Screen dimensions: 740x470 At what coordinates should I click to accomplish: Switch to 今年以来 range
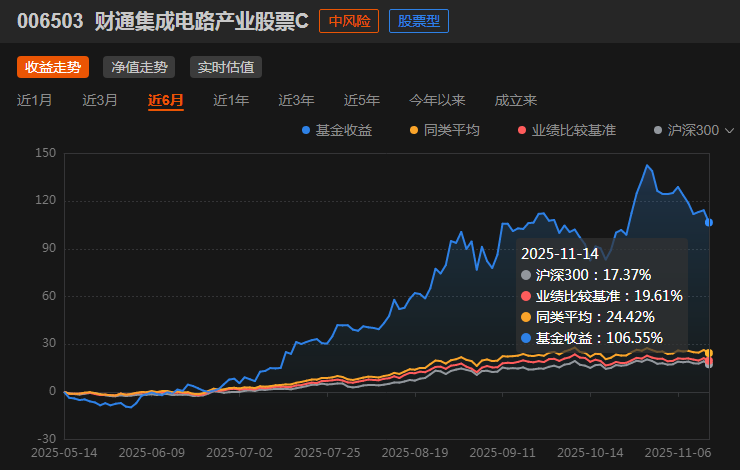point(437,100)
